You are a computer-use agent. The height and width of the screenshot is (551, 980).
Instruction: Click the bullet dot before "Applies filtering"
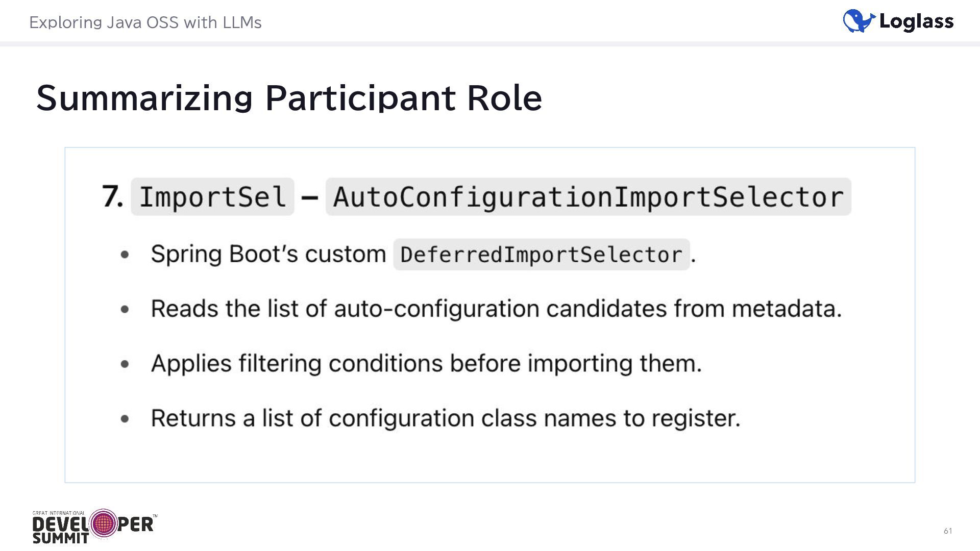(125, 364)
